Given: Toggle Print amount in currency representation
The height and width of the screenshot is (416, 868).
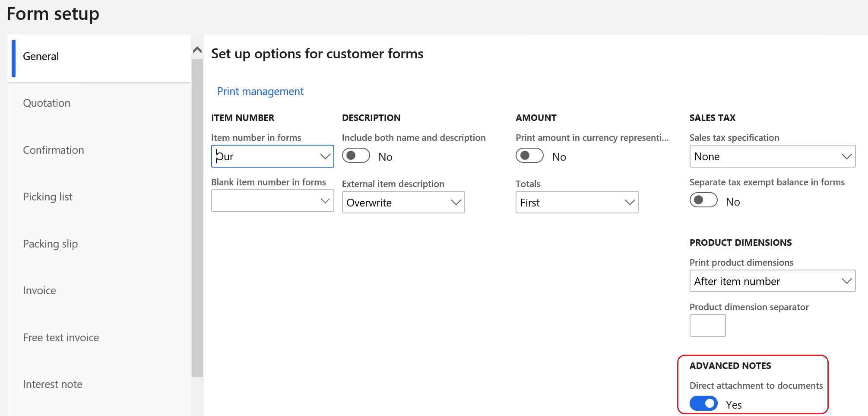Looking at the screenshot, I should tap(530, 156).
